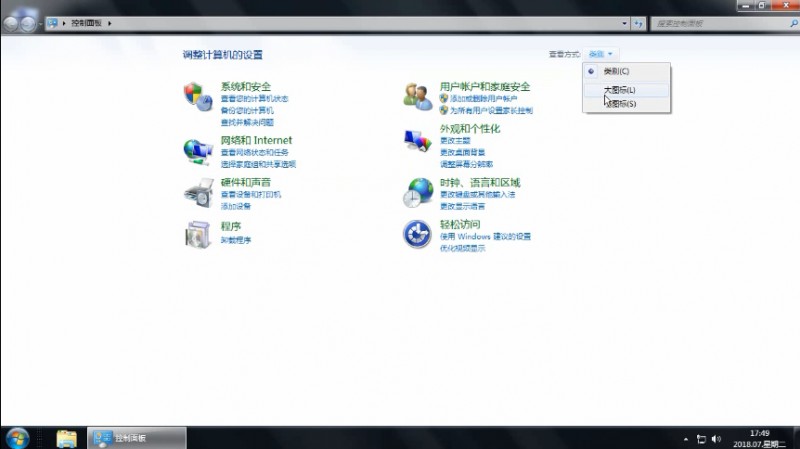
Task: Click 查看网络状态和任务 link
Action: click(x=255, y=153)
